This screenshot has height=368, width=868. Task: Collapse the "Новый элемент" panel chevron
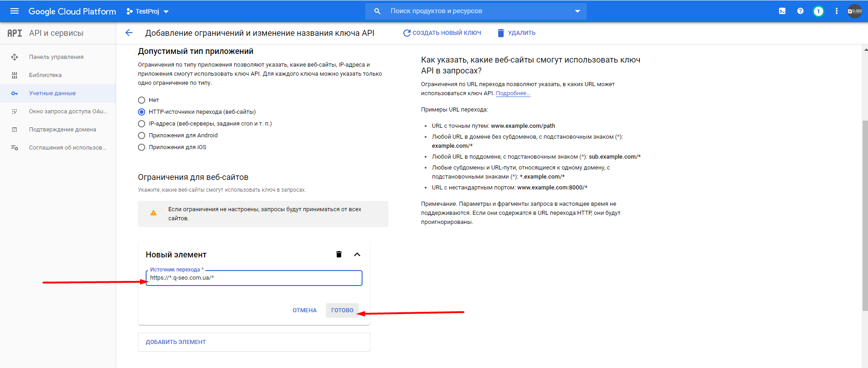point(357,254)
